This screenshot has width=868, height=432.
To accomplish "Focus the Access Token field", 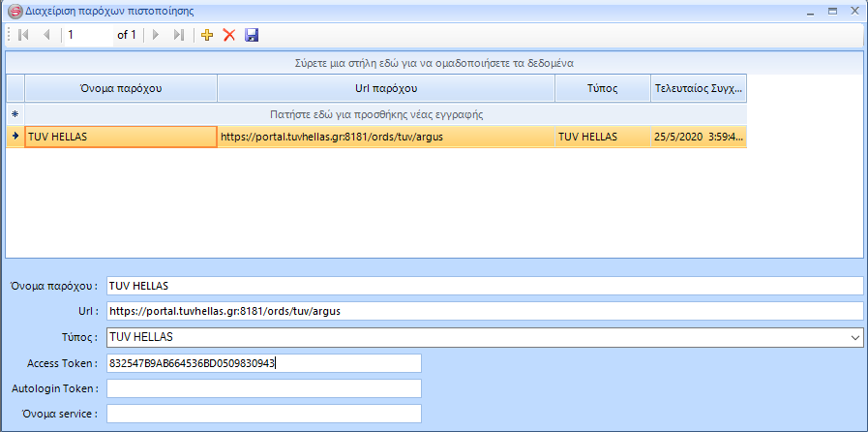I will click(264, 363).
